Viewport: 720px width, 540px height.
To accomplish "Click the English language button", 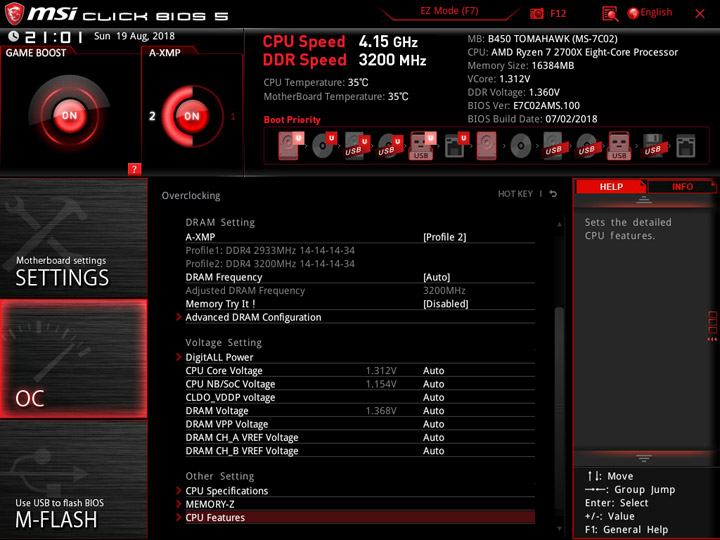I will point(656,12).
